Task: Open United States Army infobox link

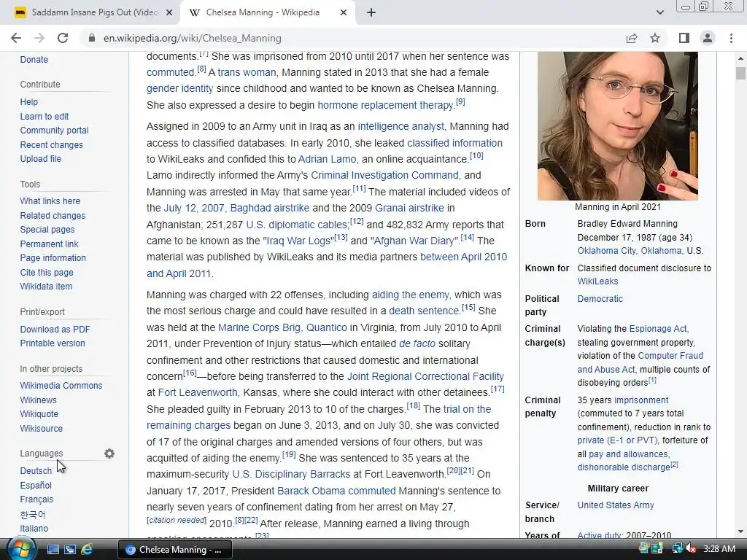Action: [616, 505]
